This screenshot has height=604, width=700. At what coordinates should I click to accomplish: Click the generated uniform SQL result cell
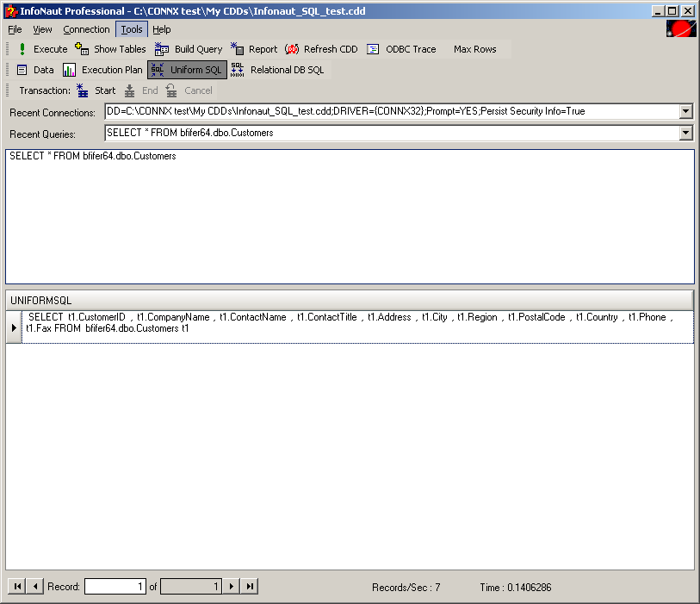pyautogui.click(x=357, y=327)
